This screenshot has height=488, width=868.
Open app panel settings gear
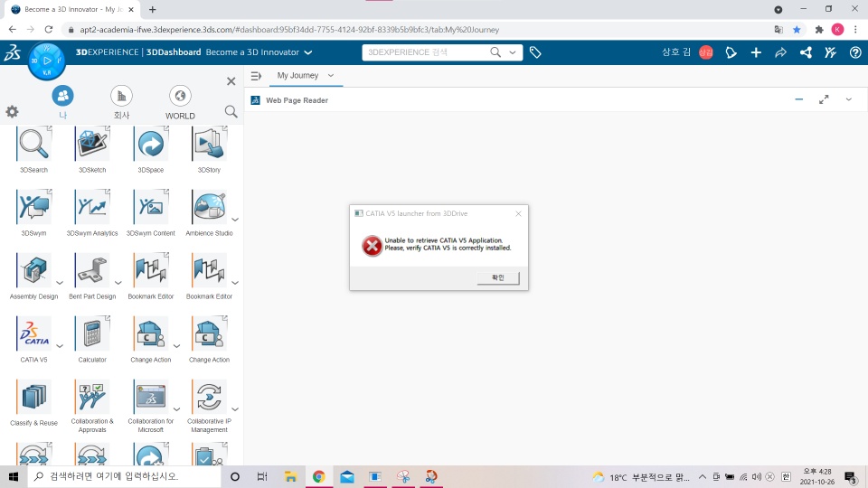click(12, 112)
